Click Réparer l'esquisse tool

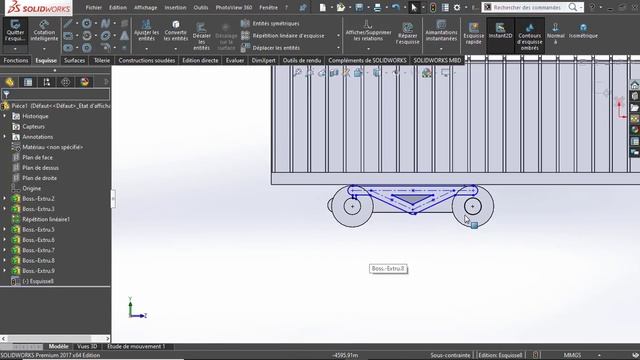point(407,33)
